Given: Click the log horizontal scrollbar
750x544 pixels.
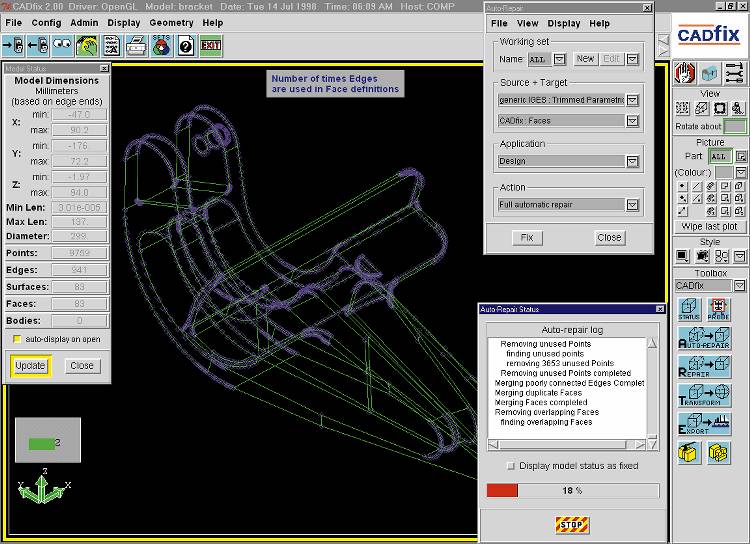Looking at the screenshot, I should [x=567, y=445].
